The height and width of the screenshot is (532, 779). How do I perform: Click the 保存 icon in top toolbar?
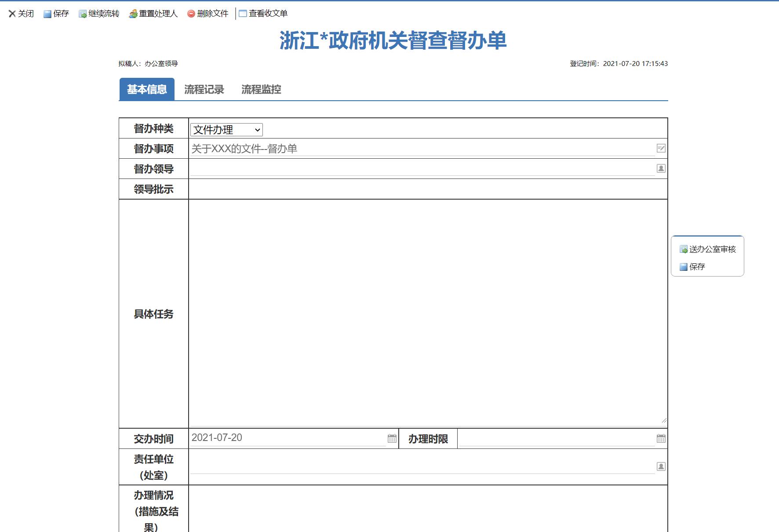pos(47,14)
